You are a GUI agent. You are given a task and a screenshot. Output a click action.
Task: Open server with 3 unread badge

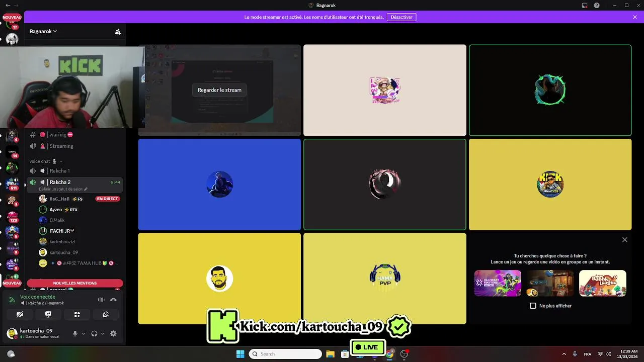(12, 200)
